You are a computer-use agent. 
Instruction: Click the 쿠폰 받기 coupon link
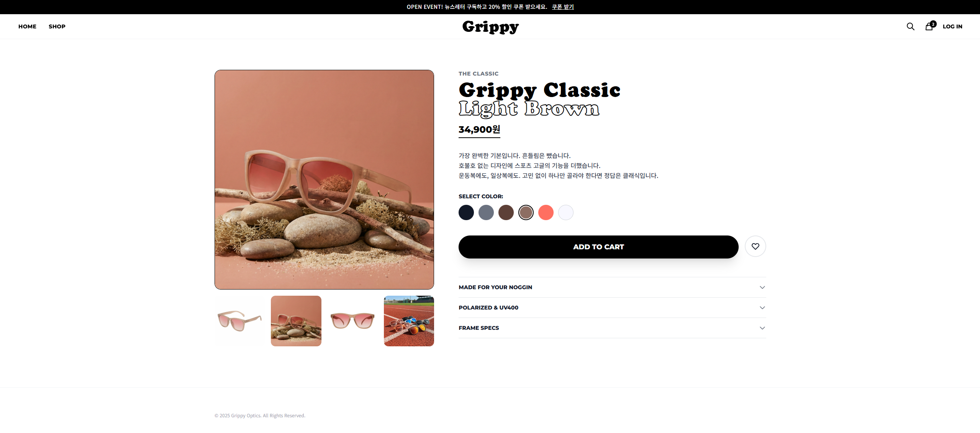point(562,7)
